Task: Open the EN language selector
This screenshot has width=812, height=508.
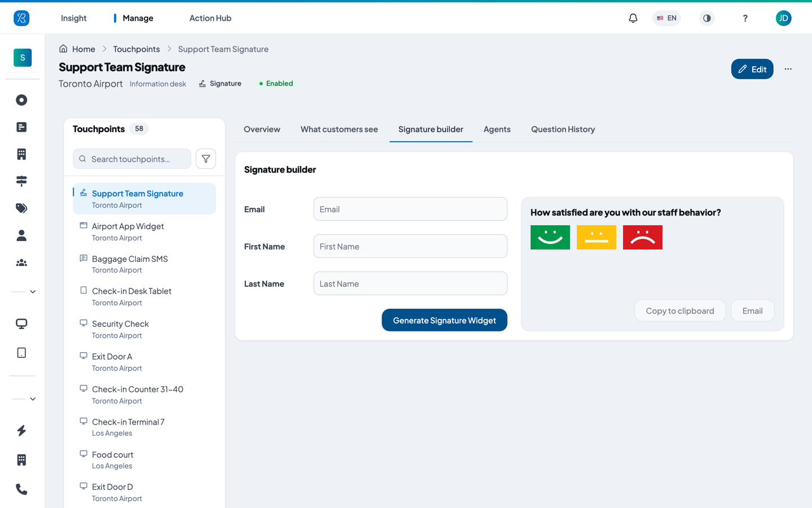Action: 667,18
